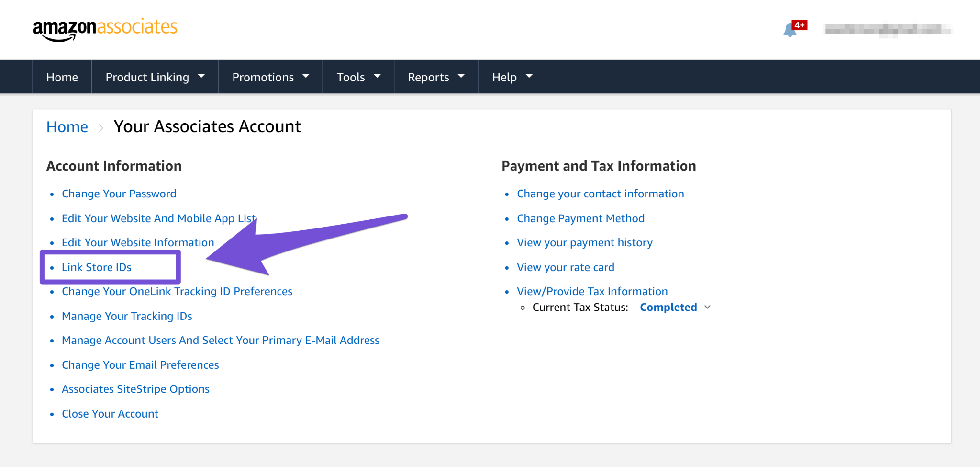Open Edit Your Website Information
980x467 pixels.
(138, 242)
